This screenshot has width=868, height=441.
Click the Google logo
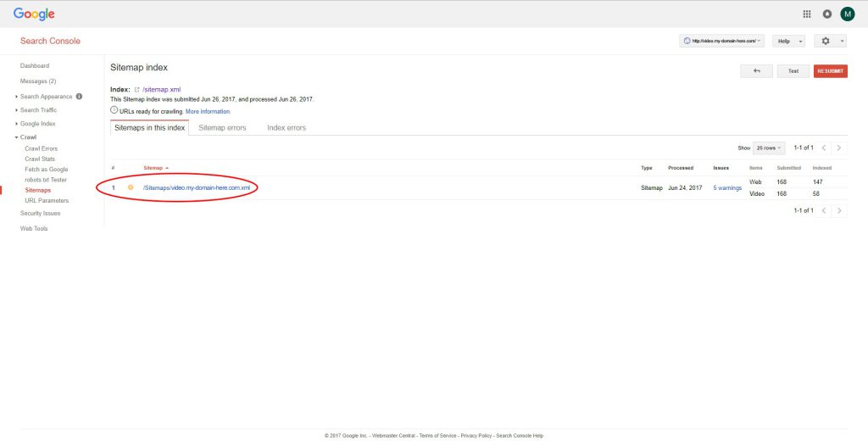pyautogui.click(x=34, y=14)
